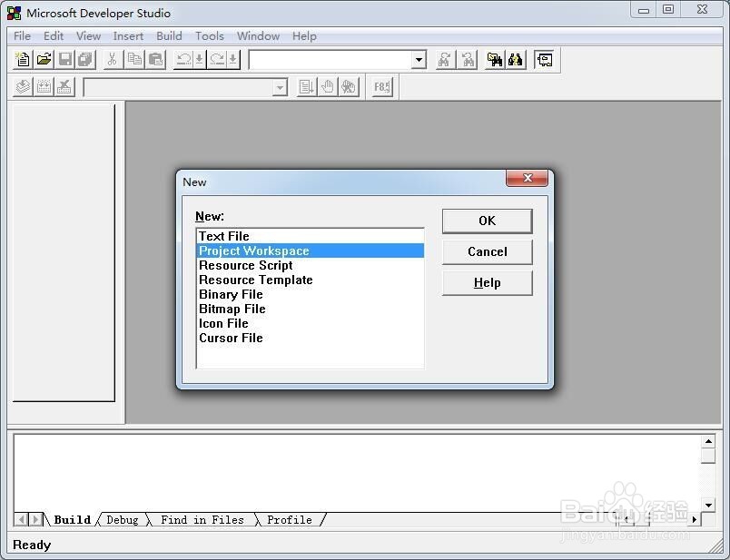Switch to the Build output tab

point(72,519)
